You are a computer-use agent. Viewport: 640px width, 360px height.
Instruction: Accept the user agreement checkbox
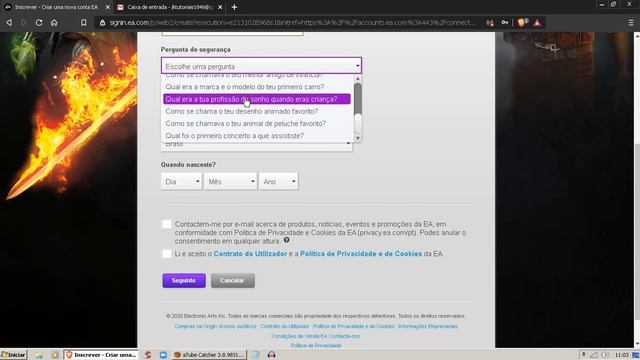tap(167, 253)
